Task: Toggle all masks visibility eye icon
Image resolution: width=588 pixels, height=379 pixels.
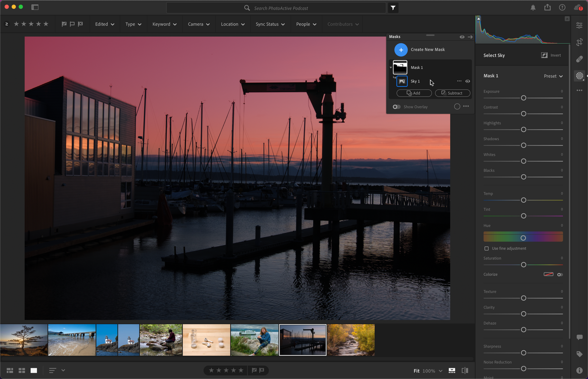Action: tap(462, 37)
